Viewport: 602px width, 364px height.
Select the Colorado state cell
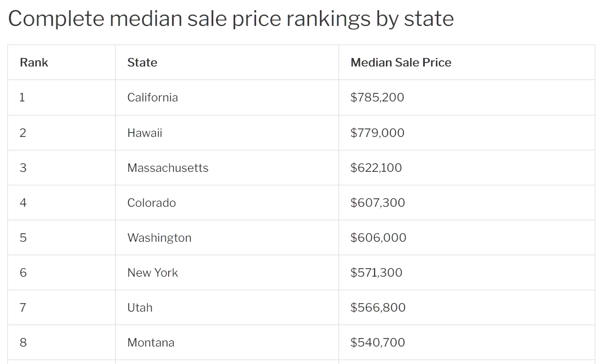point(151,203)
